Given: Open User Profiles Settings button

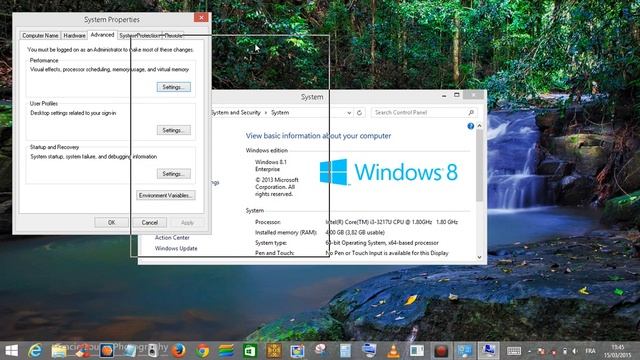Looking at the screenshot, I should 173,130.
